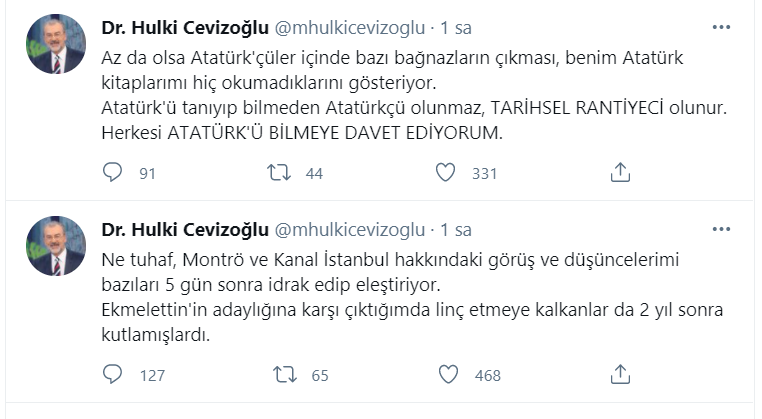The width and height of the screenshot is (762, 419).
Task: Reply to the Atatürk tweet
Action: [x=114, y=173]
